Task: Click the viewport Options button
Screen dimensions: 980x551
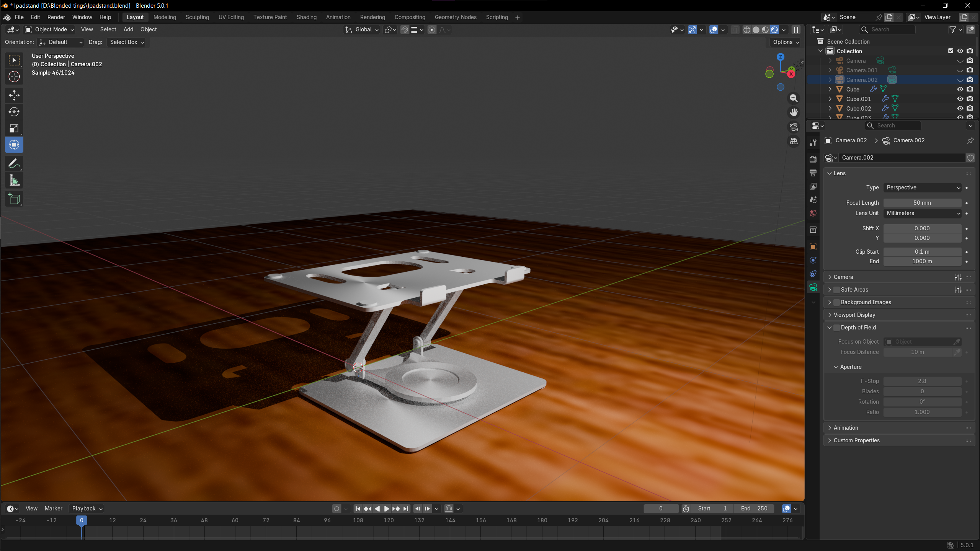Action: coord(786,42)
